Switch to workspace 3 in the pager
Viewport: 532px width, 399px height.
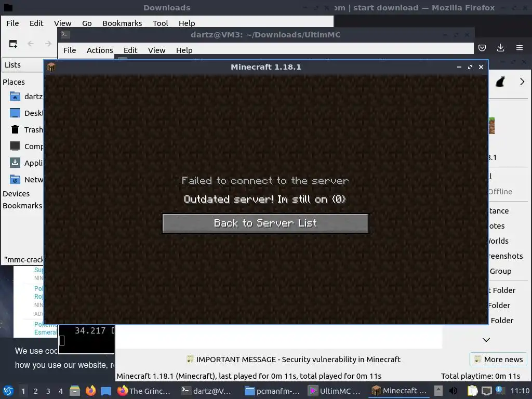48,391
